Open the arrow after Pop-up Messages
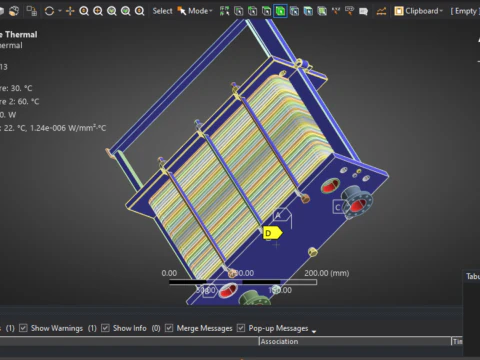 [x=314, y=331]
